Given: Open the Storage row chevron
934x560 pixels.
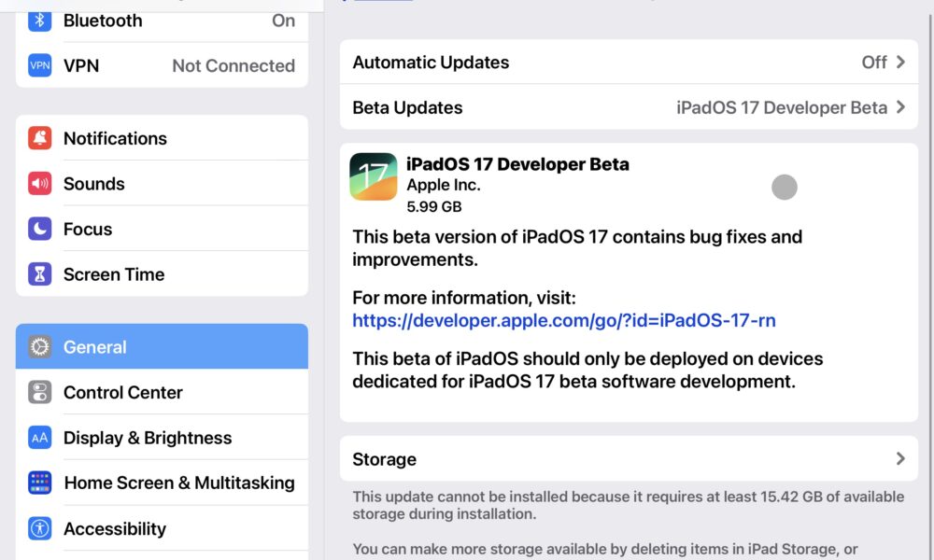Looking at the screenshot, I should 900,459.
